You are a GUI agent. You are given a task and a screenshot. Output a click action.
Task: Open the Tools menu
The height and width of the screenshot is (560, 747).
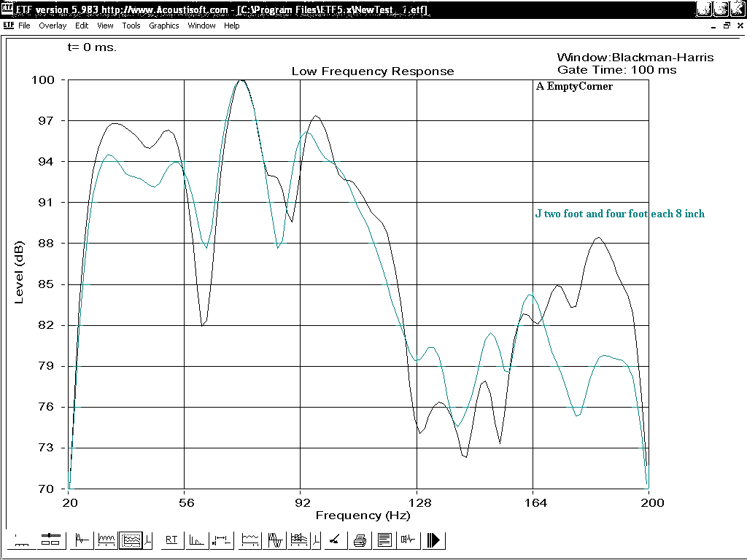(131, 26)
